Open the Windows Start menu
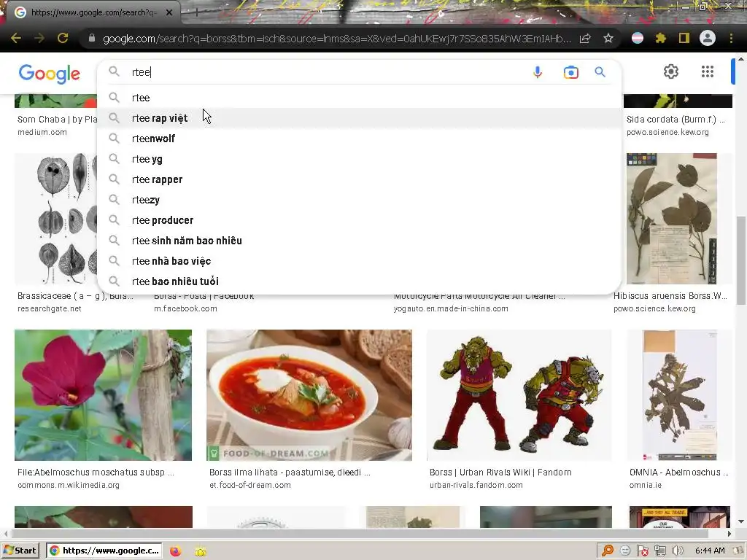 20,551
